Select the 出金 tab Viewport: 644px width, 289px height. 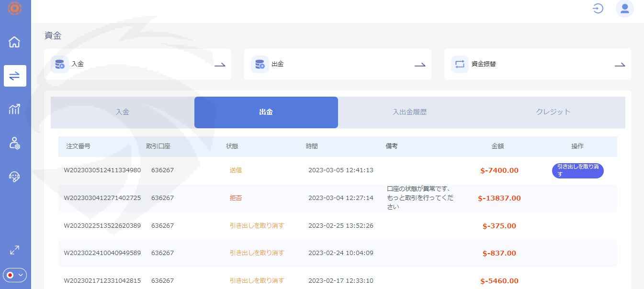click(x=266, y=112)
